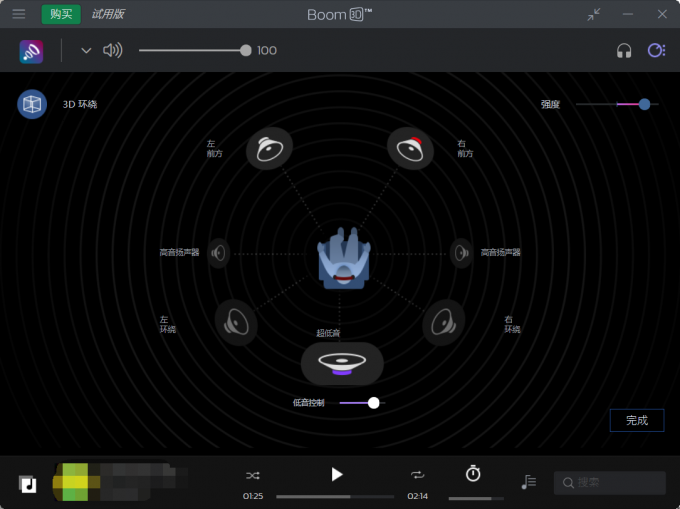Toggle the left tweeter 高音扬声器
This screenshot has height=509, width=680.
pos(218,253)
